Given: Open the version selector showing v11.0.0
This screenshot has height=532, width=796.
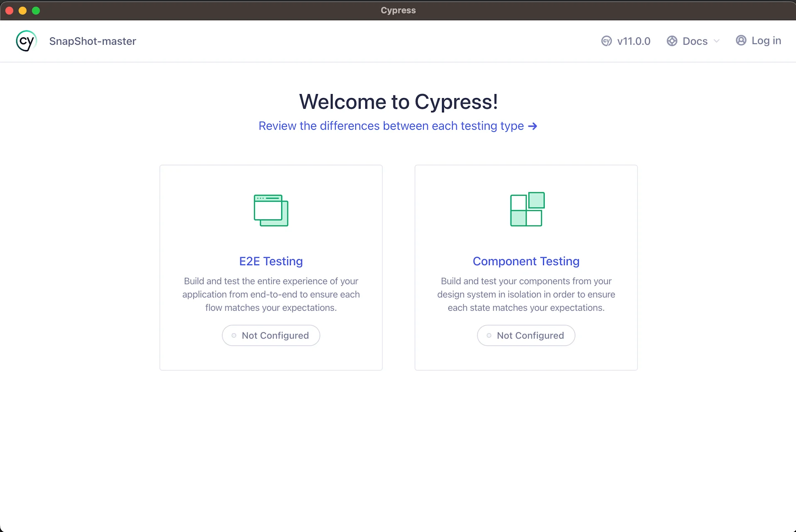Looking at the screenshot, I should click(633, 41).
